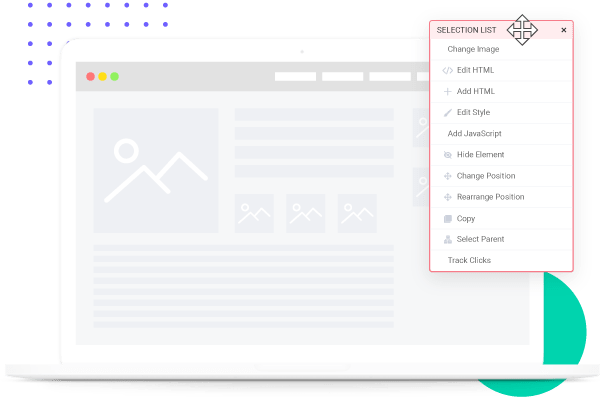Select Copy from the selection list
This screenshot has height=400, width=600.
coord(501,218)
